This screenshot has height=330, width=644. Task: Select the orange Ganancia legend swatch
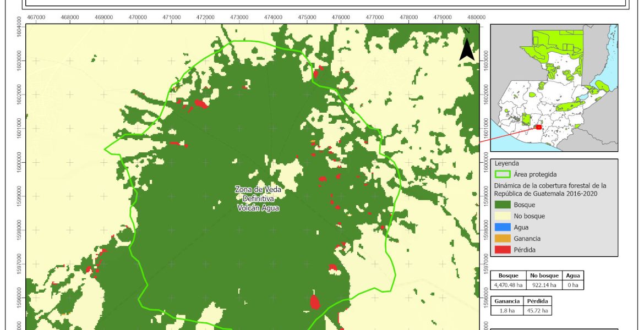click(502, 239)
